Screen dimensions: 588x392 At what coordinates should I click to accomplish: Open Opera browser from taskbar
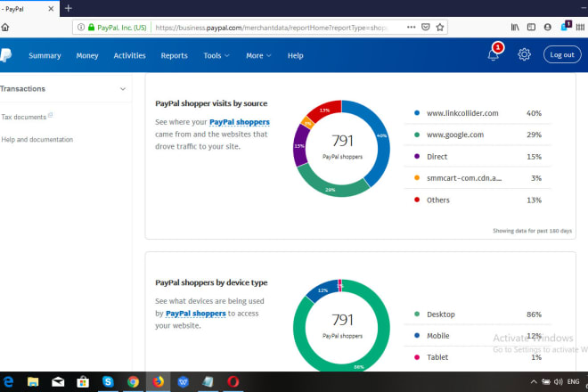click(233, 382)
